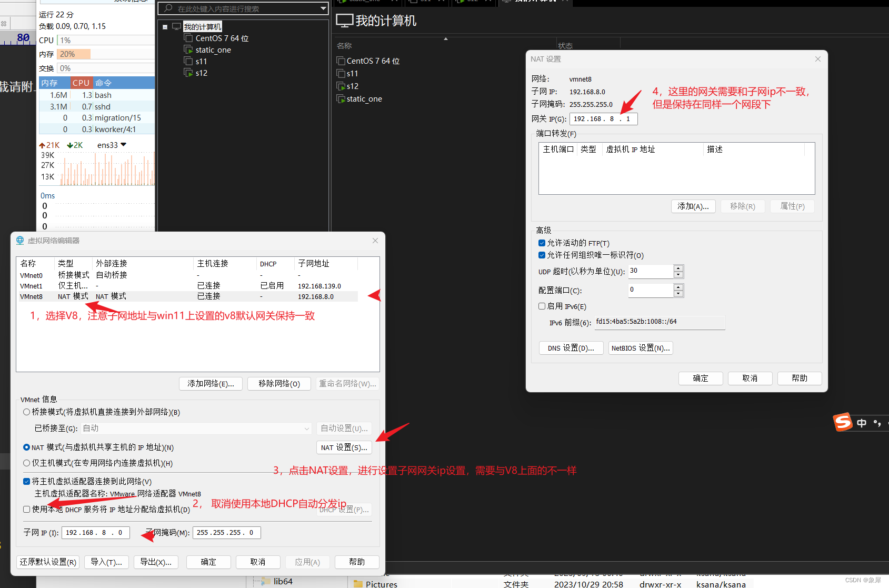Screen dimensions: 889x588
Task: Click the bash process row
Action: pyautogui.click(x=97, y=95)
